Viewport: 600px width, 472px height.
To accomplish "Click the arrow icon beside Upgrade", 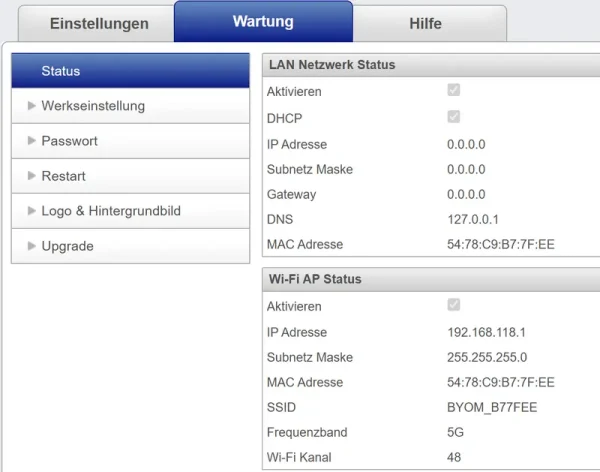I will 32,246.
